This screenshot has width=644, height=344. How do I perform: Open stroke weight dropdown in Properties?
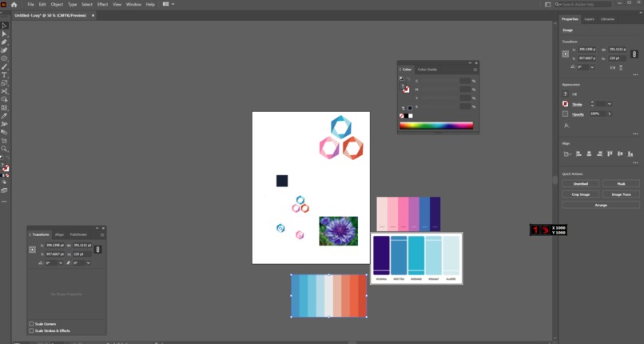pyautogui.click(x=610, y=104)
